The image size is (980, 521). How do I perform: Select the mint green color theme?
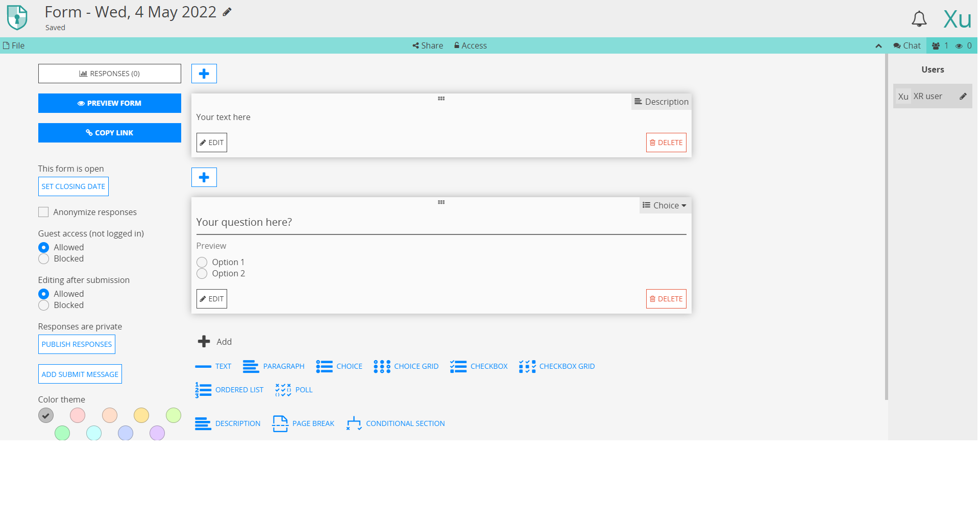(62, 433)
